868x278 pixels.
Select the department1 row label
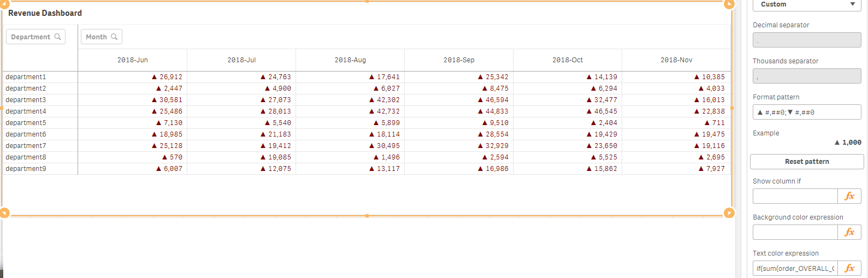26,77
